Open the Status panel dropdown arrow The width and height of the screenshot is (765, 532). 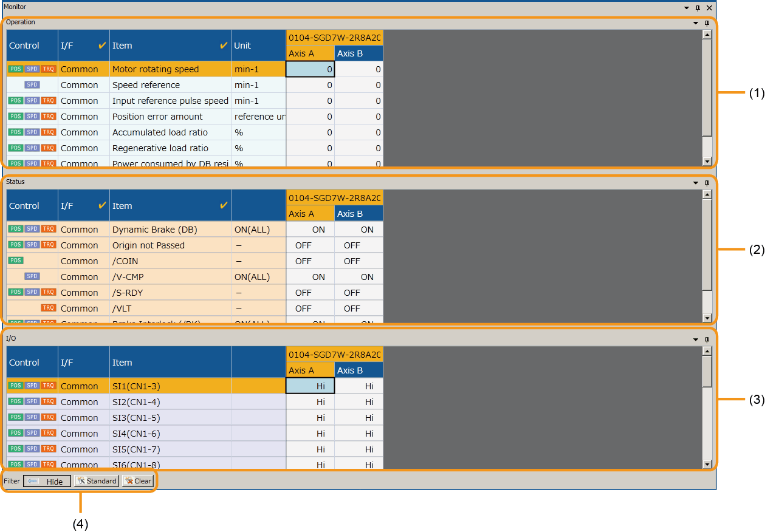click(696, 183)
